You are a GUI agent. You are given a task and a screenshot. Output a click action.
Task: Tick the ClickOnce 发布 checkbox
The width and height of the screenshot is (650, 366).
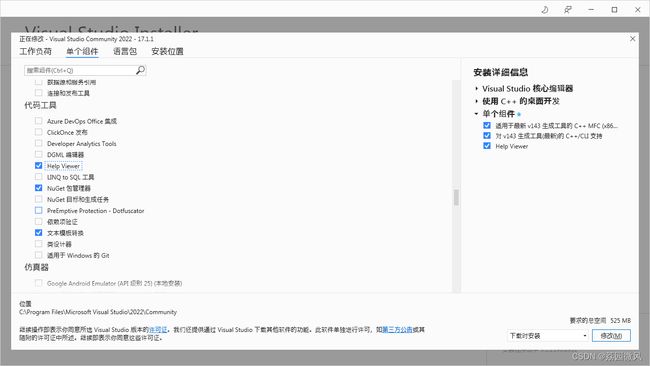[x=39, y=132]
